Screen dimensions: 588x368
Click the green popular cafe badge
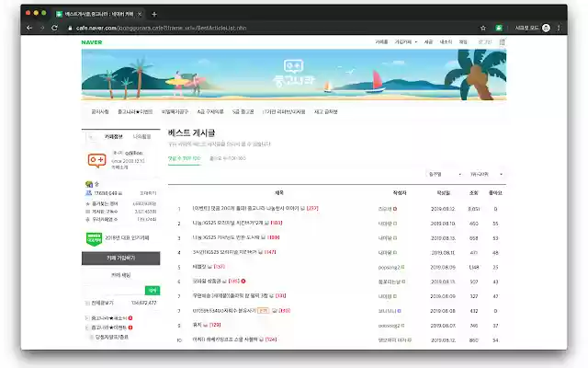pyautogui.click(x=94, y=238)
